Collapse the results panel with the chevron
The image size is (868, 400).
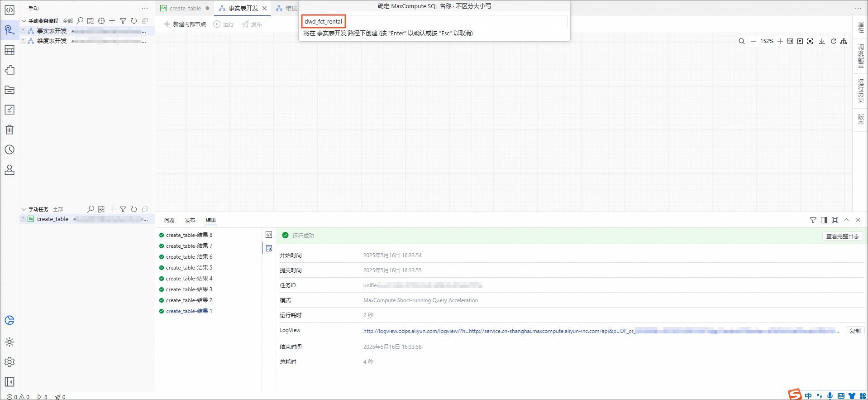846,220
